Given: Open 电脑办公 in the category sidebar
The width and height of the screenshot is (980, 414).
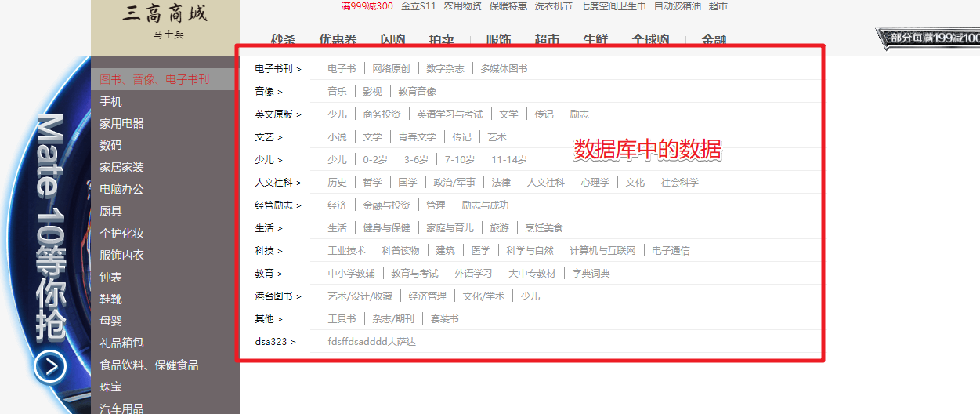Looking at the screenshot, I should [121, 189].
